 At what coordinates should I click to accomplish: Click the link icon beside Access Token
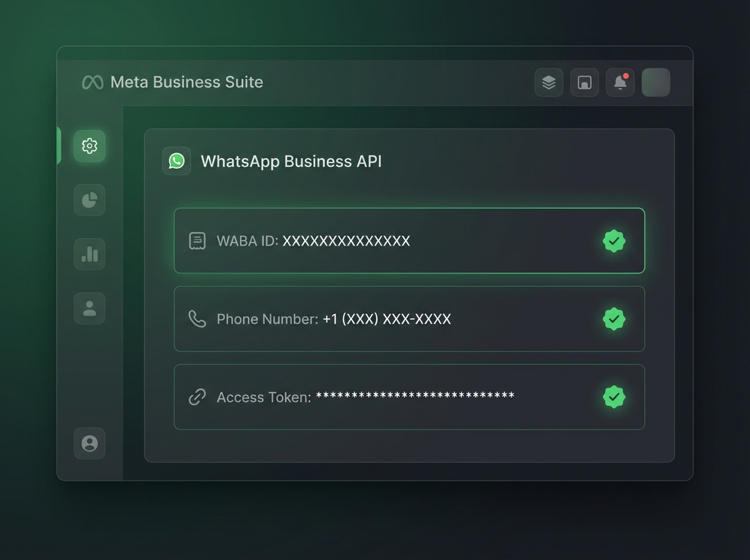(x=197, y=397)
